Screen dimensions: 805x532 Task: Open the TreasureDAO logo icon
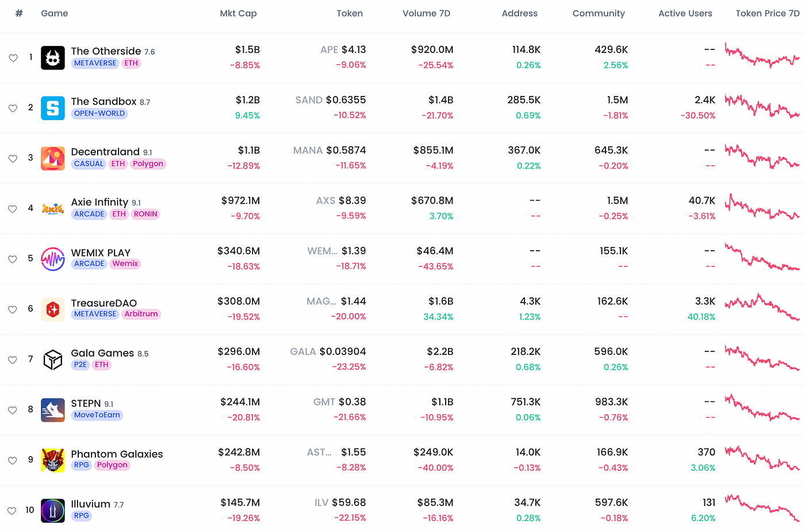[x=53, y=309]
